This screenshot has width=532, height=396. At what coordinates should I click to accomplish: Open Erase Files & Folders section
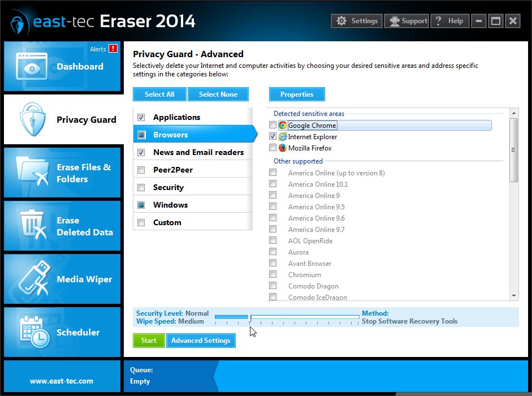coord(62,173)
